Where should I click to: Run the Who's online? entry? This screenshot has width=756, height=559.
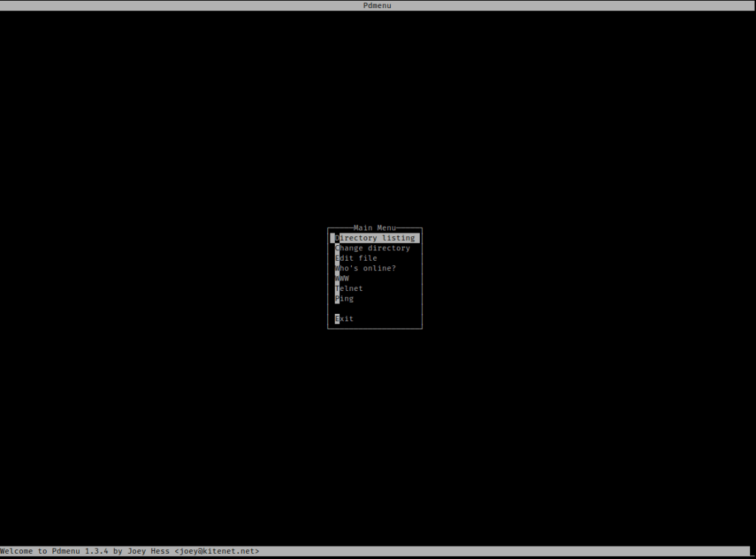click(366, 269)
